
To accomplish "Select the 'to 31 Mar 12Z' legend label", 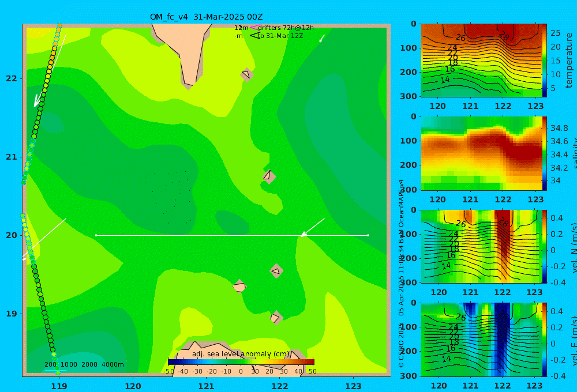I will [280, 36].
